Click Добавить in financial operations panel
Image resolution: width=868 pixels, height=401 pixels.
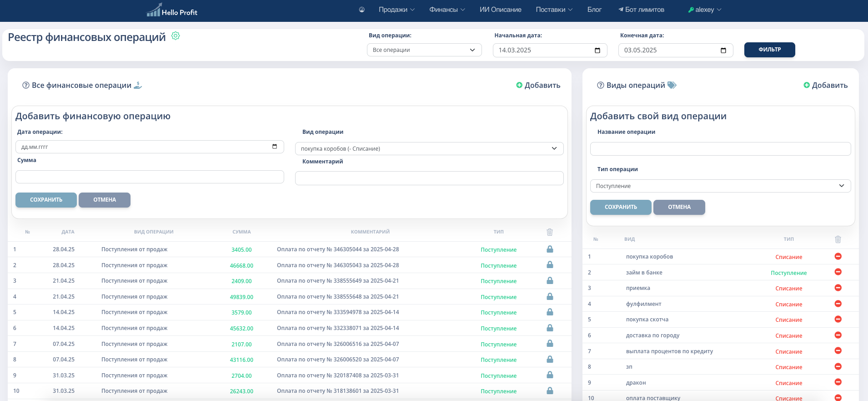[538, 85]
